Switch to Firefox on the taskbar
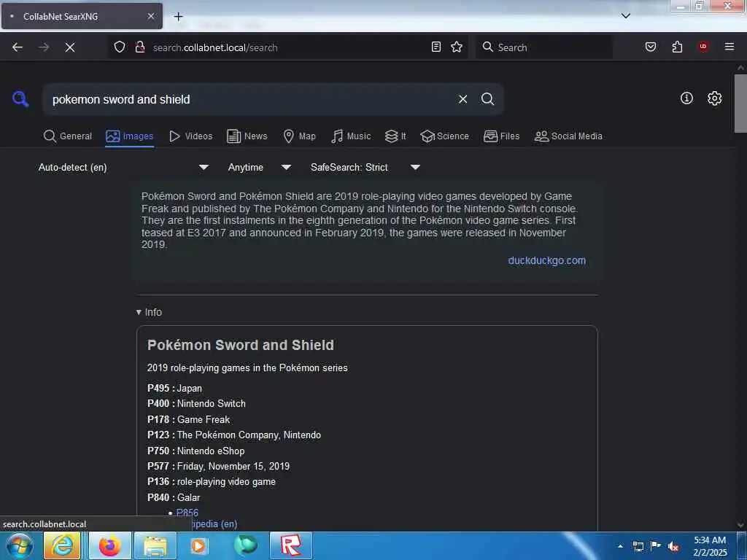This screenshot has width=747, height=560. point(109,545)
